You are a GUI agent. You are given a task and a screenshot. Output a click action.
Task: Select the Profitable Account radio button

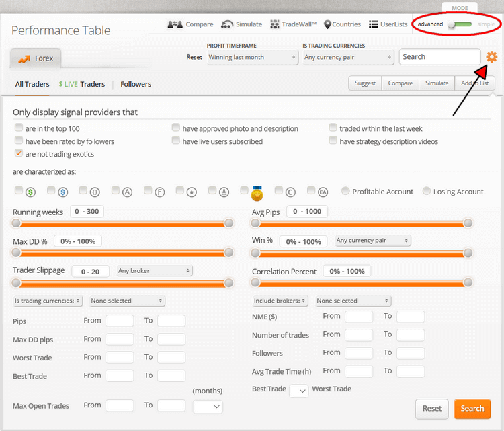(345, 191)
